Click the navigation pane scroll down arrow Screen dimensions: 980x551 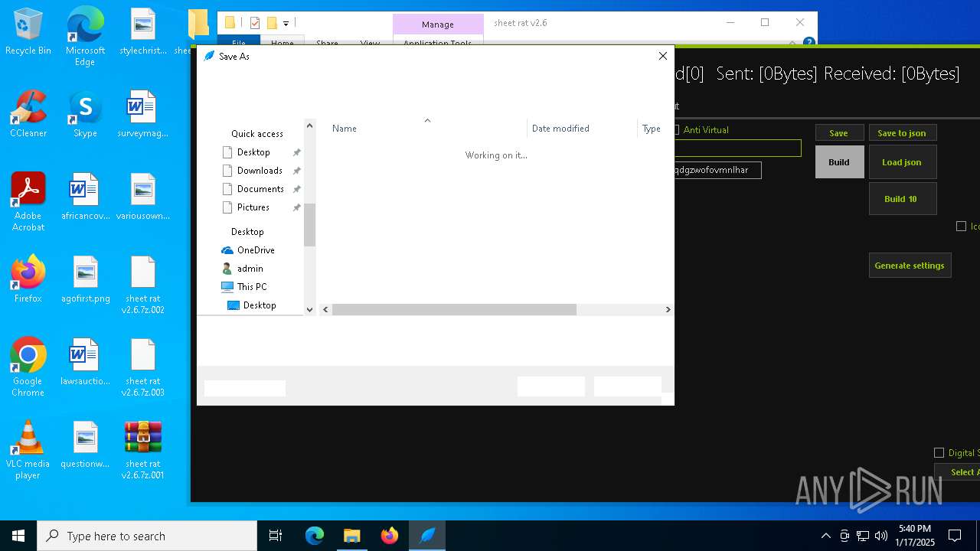point(310,309)
